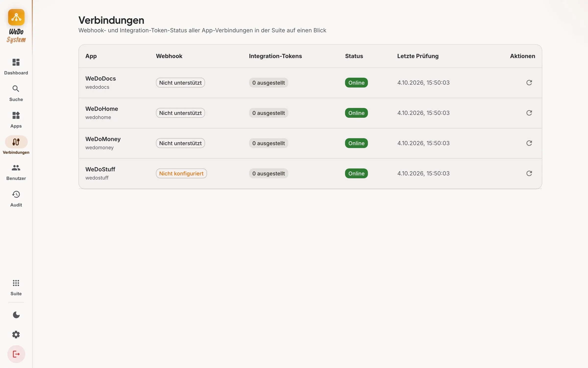Viewport: 588px width, 368px height.
Task: Click WeDoDocs last check timestamp
Action: click(x=423, y=83)
